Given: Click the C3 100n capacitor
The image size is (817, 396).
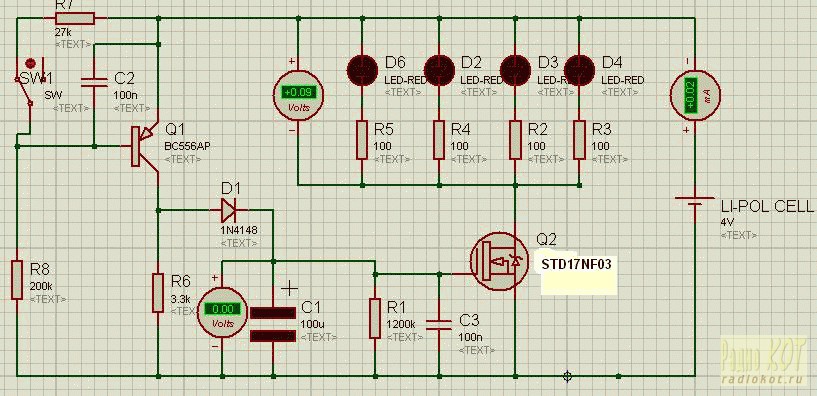Looking at the screenshot, I should coord(439,325).
